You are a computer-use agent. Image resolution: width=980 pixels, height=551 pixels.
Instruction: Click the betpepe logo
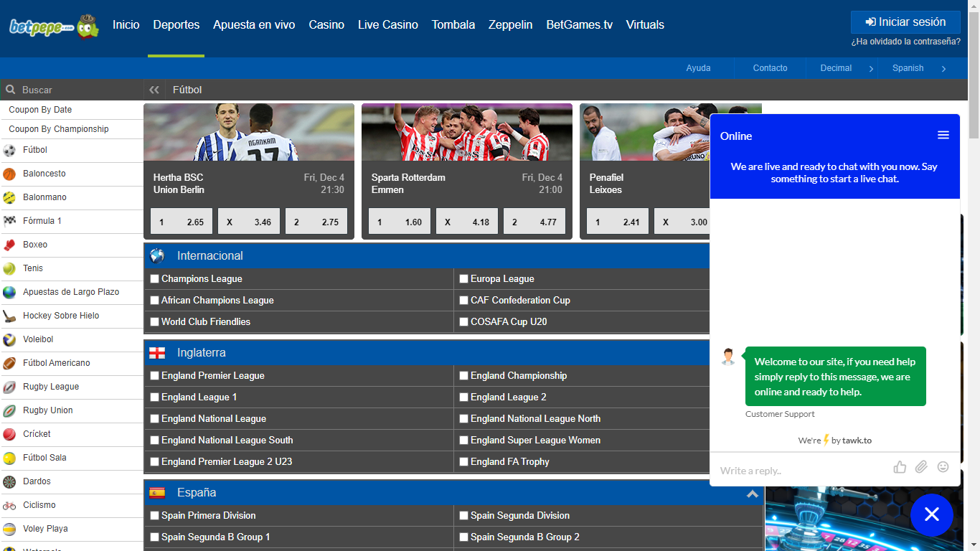click(54, 26)
